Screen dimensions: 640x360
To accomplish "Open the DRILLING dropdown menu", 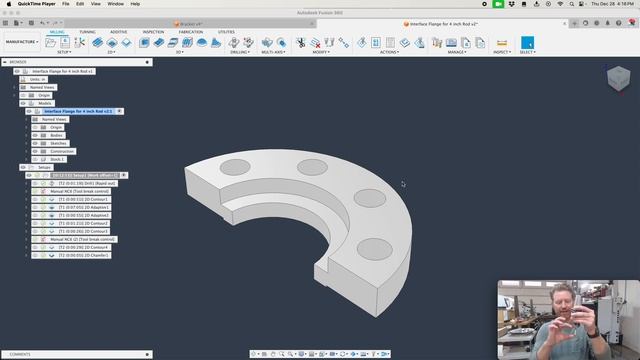I will (240, 52).
